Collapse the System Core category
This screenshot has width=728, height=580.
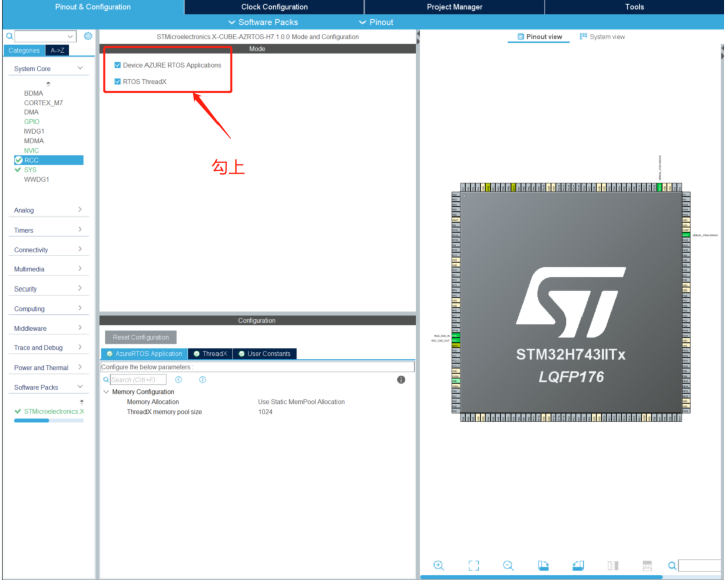(80, 68)
